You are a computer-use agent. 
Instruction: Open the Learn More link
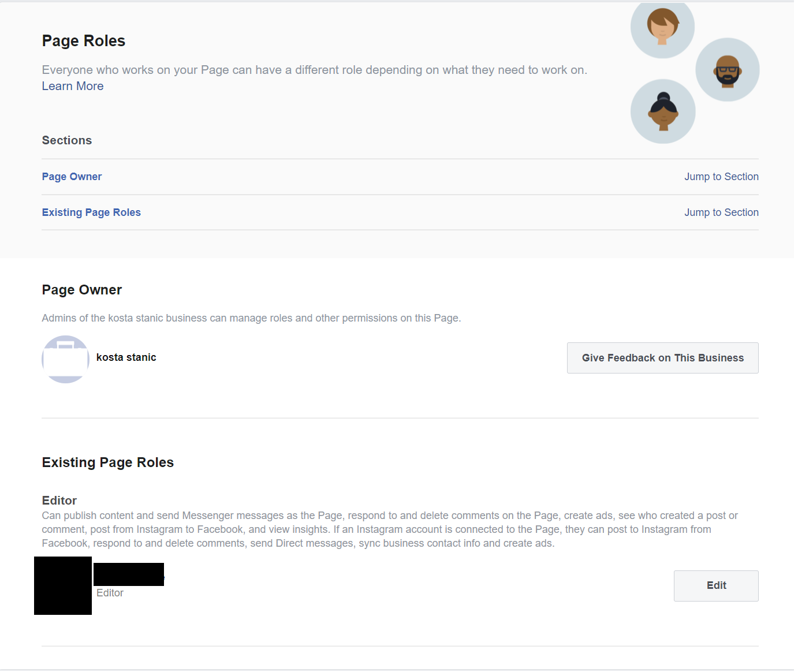pos(73,86)
